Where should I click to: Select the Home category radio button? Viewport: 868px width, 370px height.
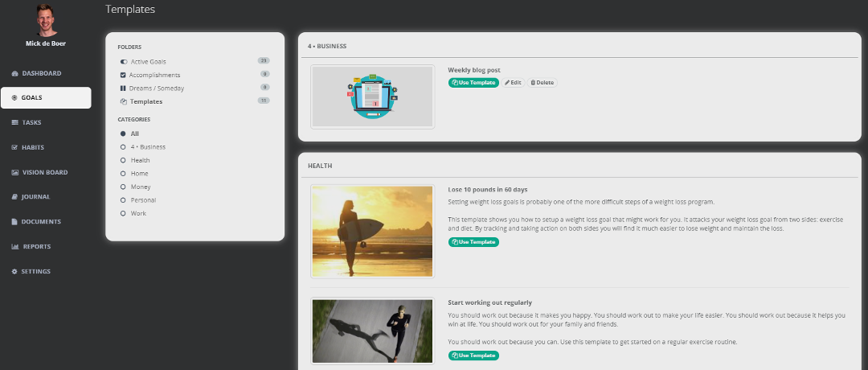point(123,174)
